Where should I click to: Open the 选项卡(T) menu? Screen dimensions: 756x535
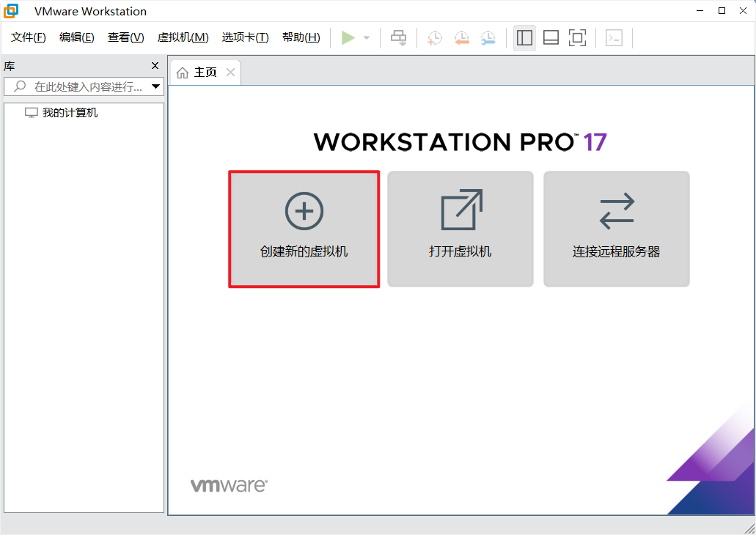(x=245, y=37)
